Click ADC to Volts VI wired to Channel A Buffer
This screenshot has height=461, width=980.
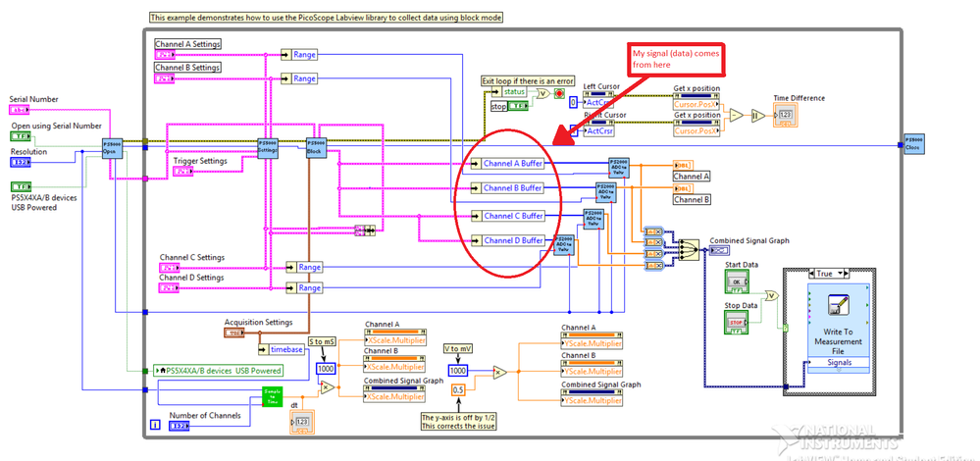pos(619,170)
